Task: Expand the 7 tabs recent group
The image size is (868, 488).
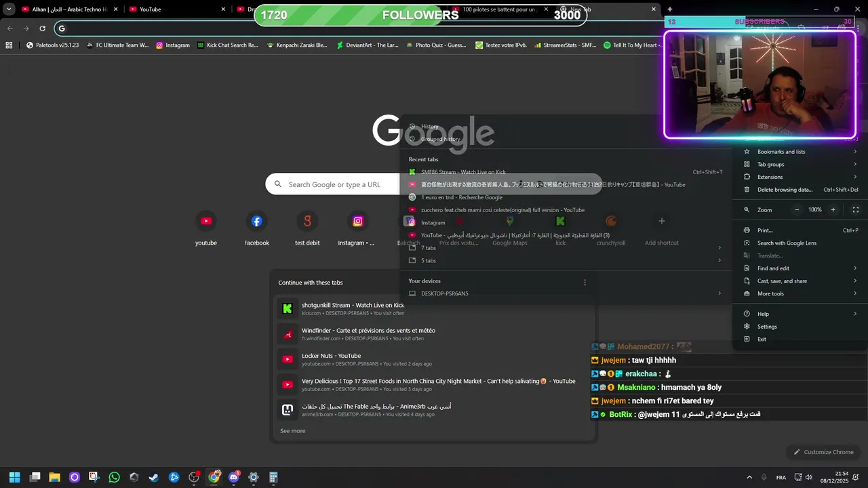Action: [565, 248]
